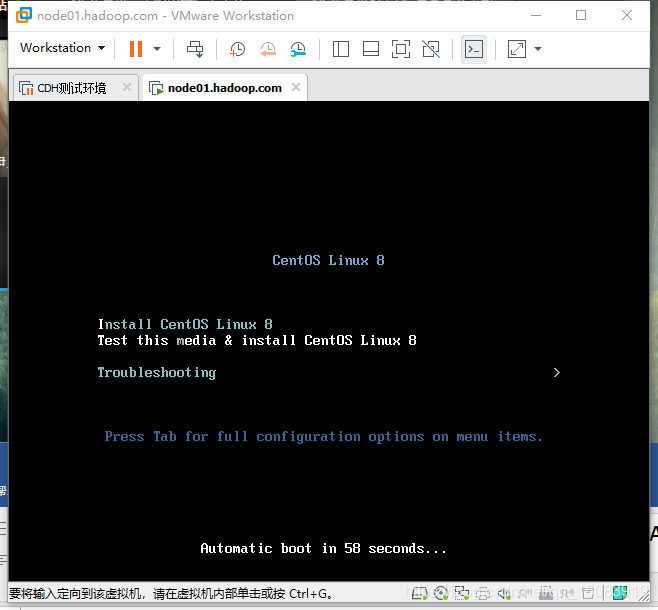
Task: Revert virtual machine to previous snapshot
Action: tap(268, 49)
